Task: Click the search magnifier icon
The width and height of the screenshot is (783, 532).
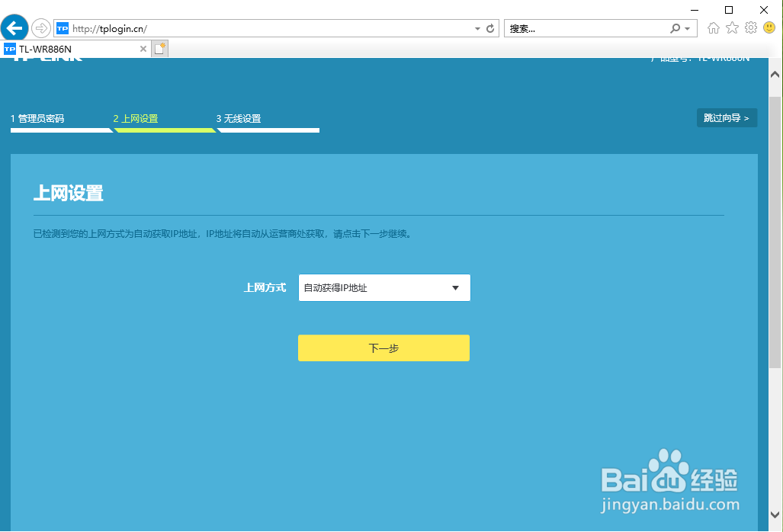Action: (674, 27)
